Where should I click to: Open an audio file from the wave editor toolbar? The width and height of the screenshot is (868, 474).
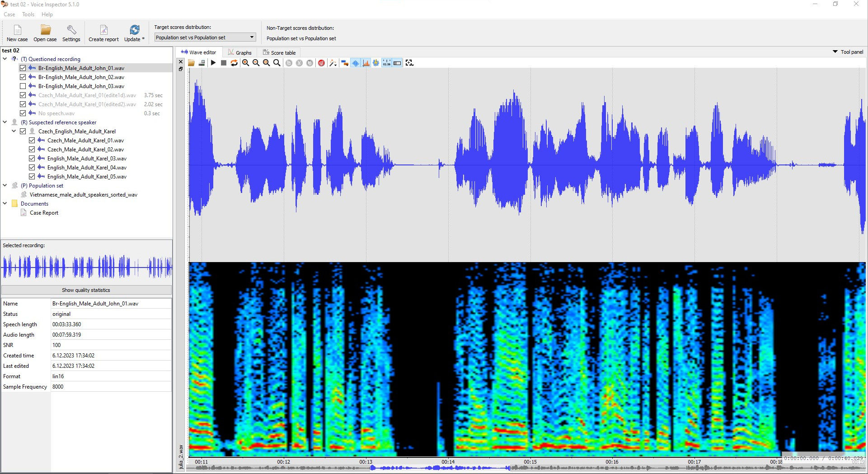(191, 63)
